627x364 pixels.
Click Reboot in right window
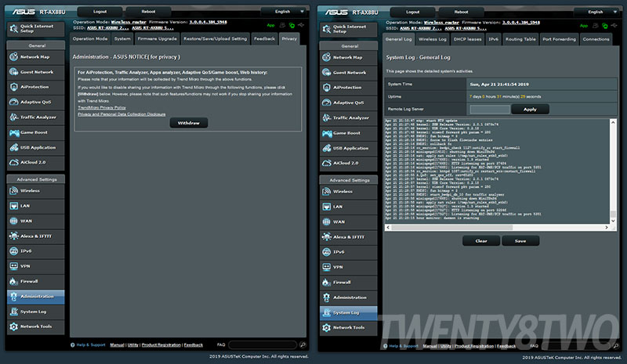click(x=461, y=12)
